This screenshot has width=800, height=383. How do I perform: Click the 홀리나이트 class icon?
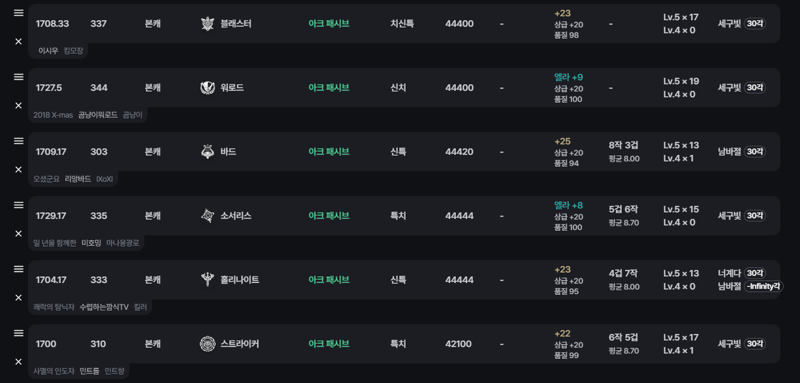(x=207, y=280)
